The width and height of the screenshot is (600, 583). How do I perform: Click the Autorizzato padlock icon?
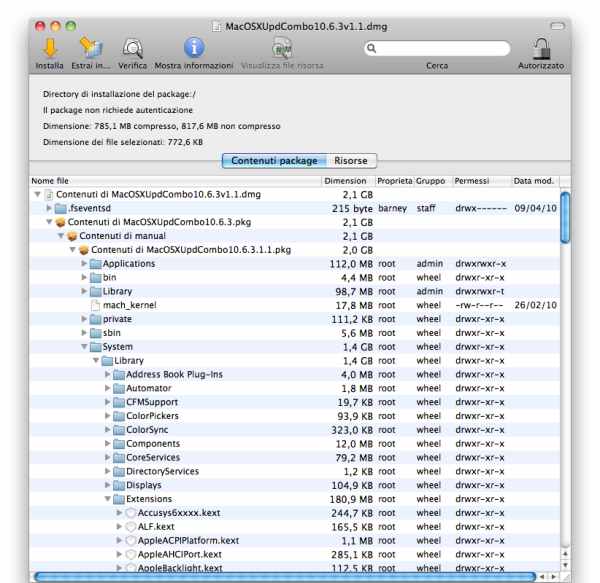pos(541,48)
